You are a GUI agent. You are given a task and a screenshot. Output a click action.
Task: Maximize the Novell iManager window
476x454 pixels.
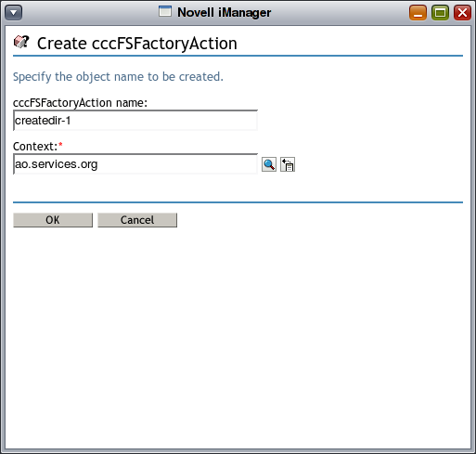(x=440, y=13)
